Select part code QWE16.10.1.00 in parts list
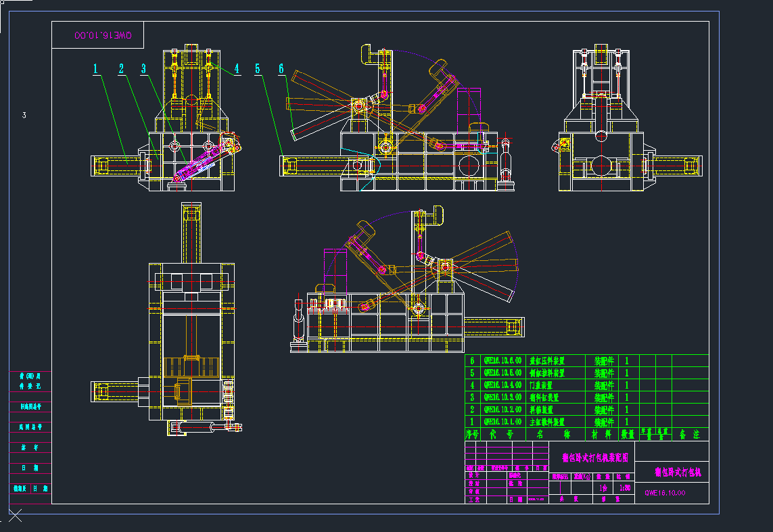Viewport: 773px width, 532px height. point(502,422)
